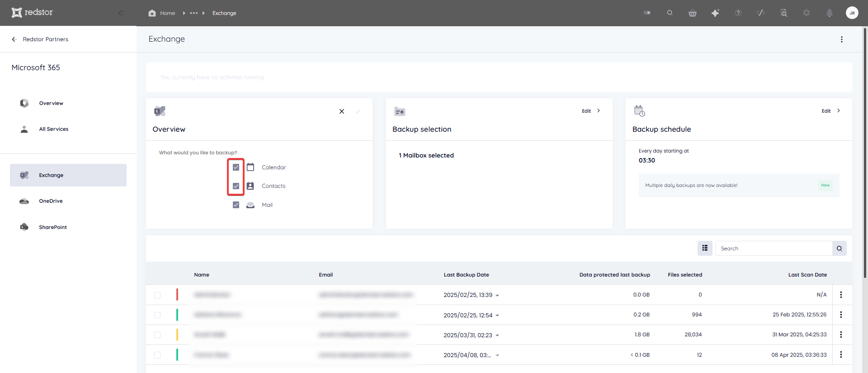Switch the table view with grid icon
The width and height of the screenshot is (868, 373).
coord(705,248)
